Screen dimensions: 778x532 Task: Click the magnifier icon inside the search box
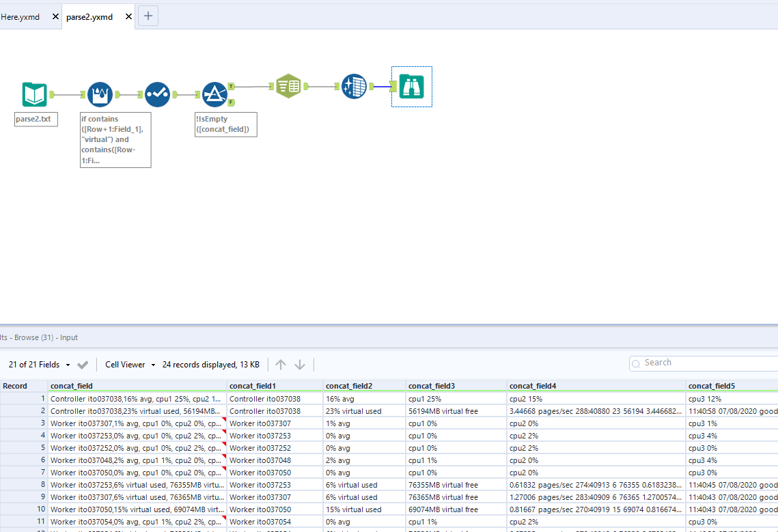click(x=636, y=363)
